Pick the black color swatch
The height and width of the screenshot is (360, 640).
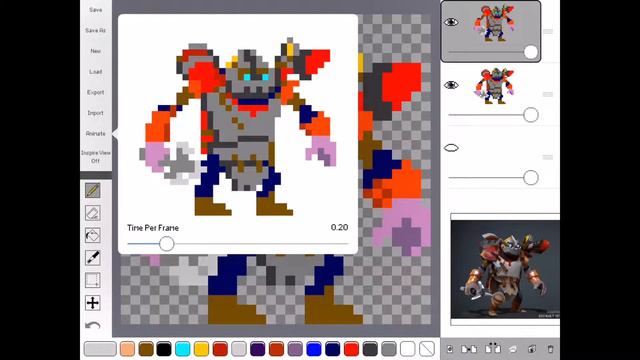[x=164, y=349]
